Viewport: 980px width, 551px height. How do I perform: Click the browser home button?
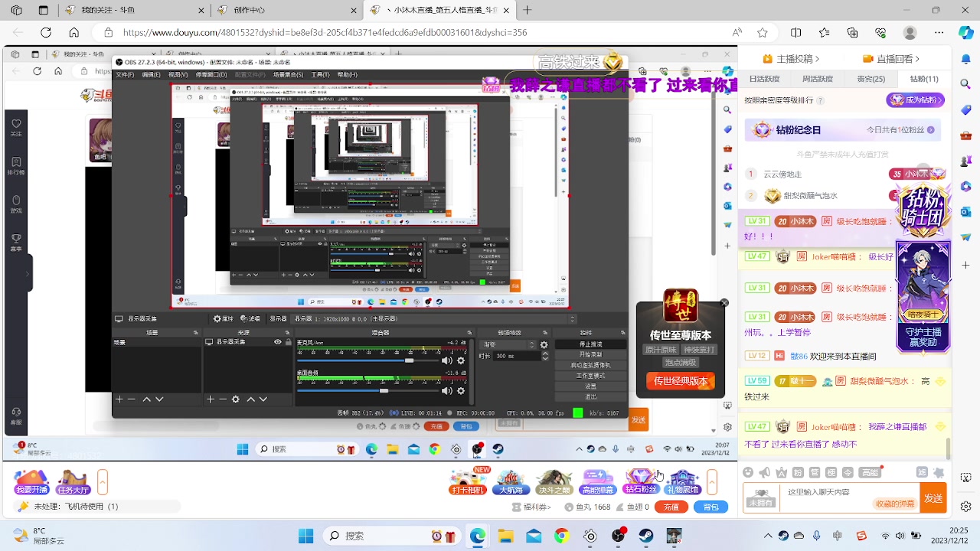pos(74,33)
